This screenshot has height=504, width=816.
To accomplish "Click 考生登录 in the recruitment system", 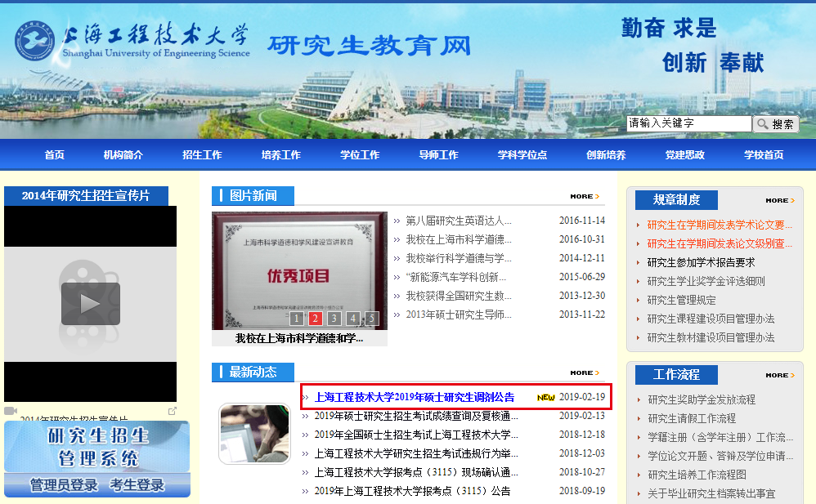I will 137,484.
